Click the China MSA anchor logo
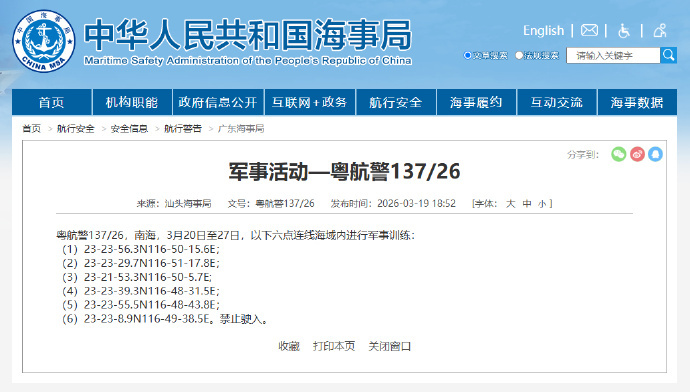690x392 pixels. (44, 41)
